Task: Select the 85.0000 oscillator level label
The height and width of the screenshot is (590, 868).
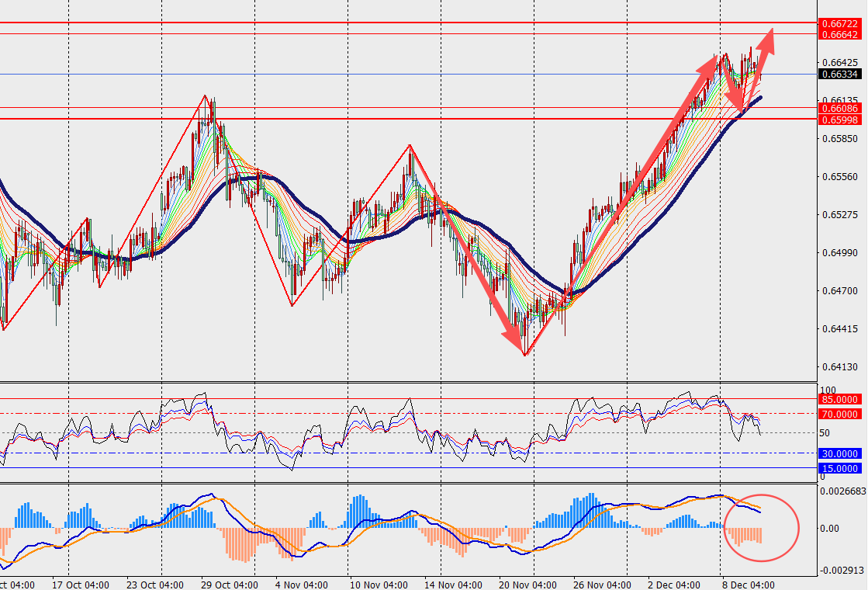Action: coord(840,399)
